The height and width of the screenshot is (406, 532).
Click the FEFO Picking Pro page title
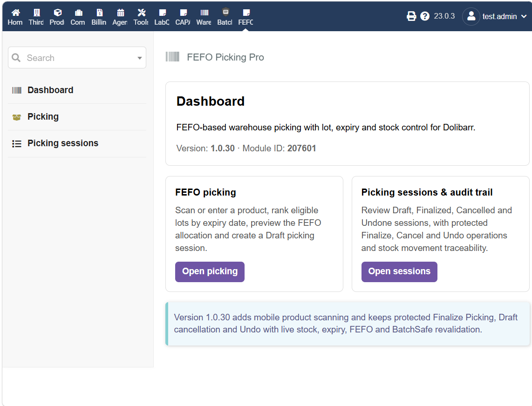click(x=225, y=57)
